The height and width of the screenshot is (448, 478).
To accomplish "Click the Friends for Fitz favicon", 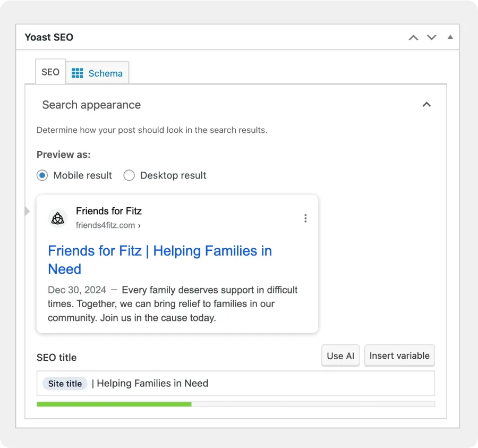I will [x=57, y=218].
